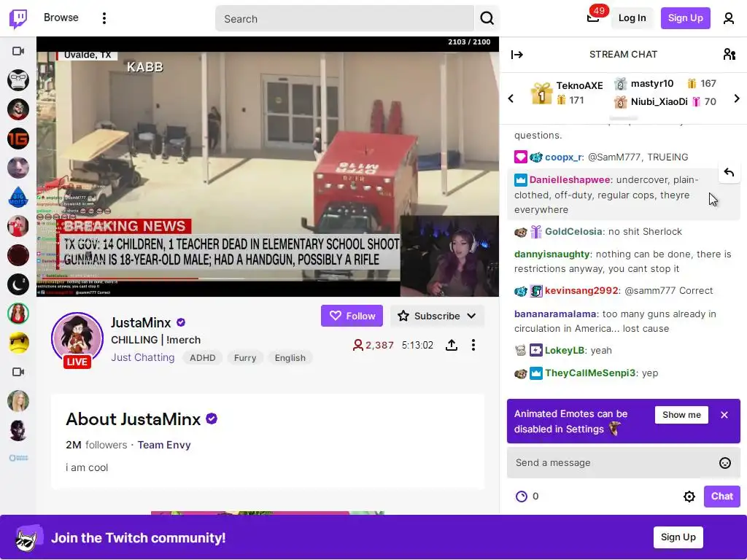Open the chat community users list
The image size is (747, 560).
pos(729,54)
